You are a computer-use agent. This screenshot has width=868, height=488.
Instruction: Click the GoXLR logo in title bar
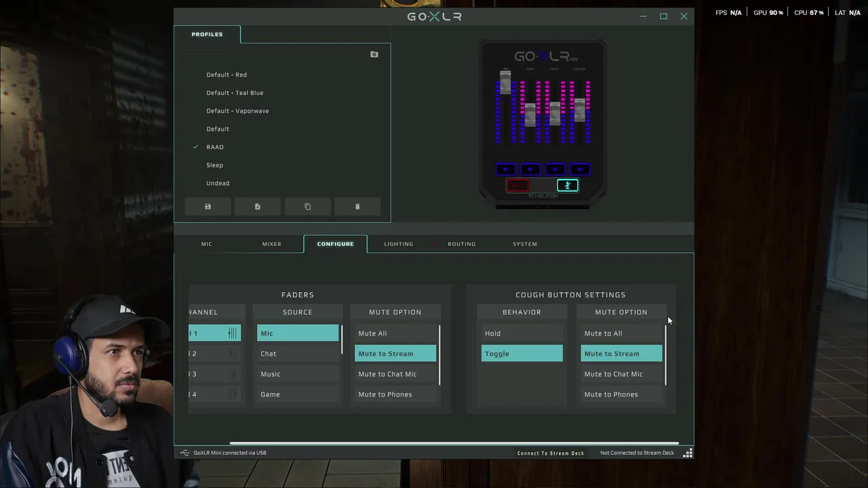(x=434, y=16)
